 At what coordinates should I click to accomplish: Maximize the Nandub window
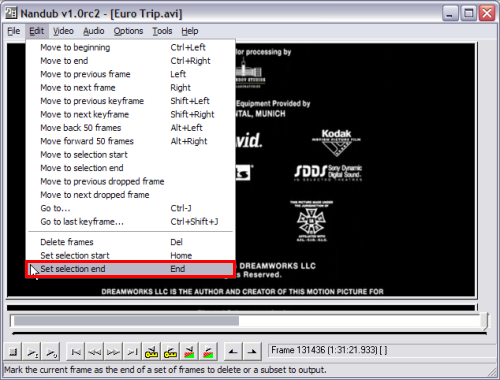[469, 14]
